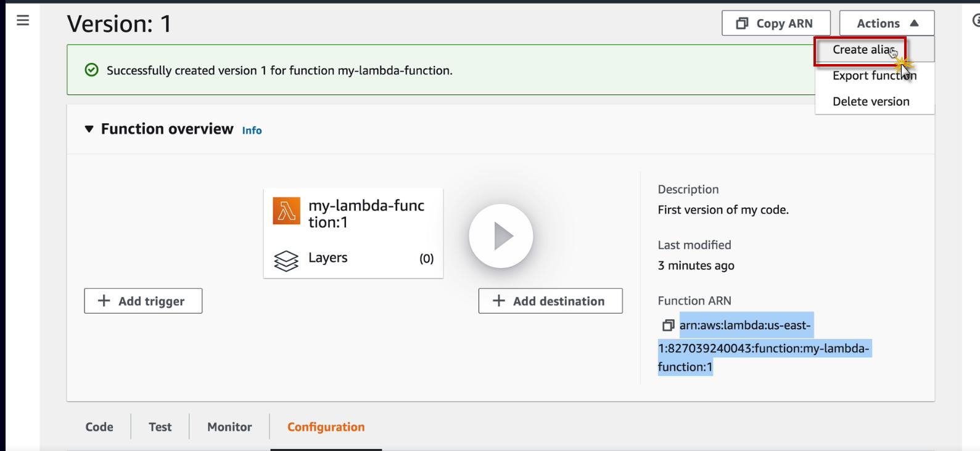Click the my-lambda-function:1 function card
The height and width of the screenshot is (451, 980).
click(x=366, y=214)
